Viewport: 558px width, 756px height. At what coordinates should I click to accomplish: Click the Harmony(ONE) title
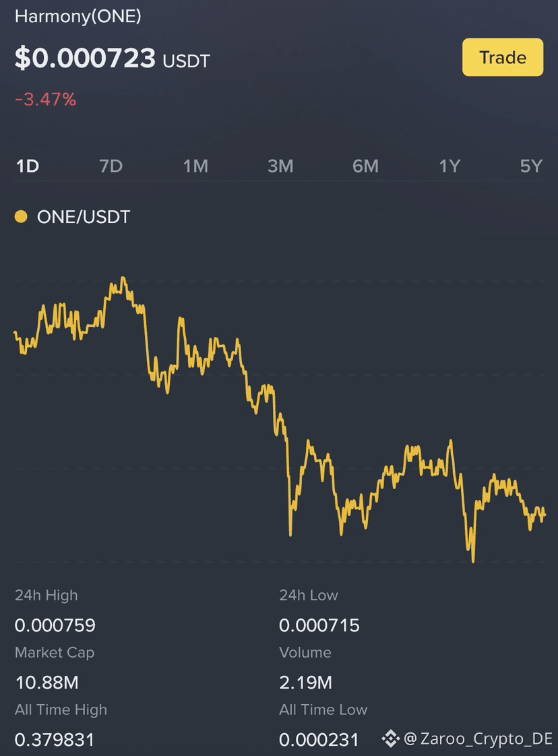78,16
